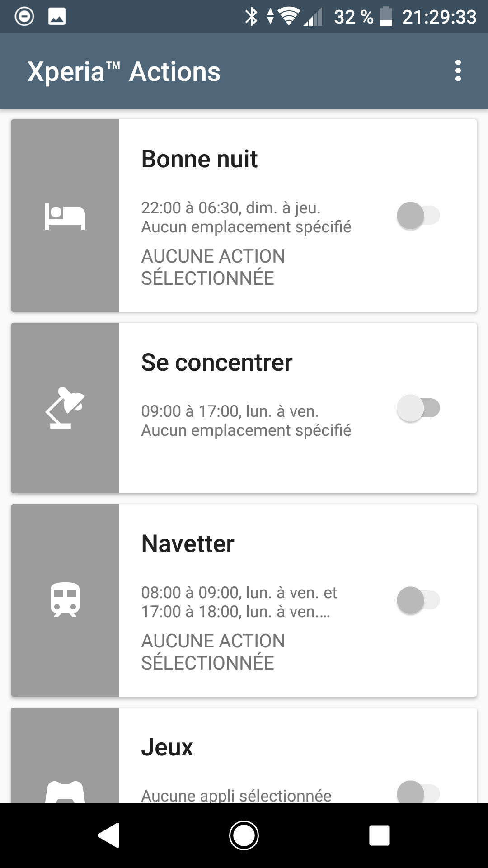
Task: Turn on the Navetter switch
Action: pyautogui.click(x=418, y=600)
